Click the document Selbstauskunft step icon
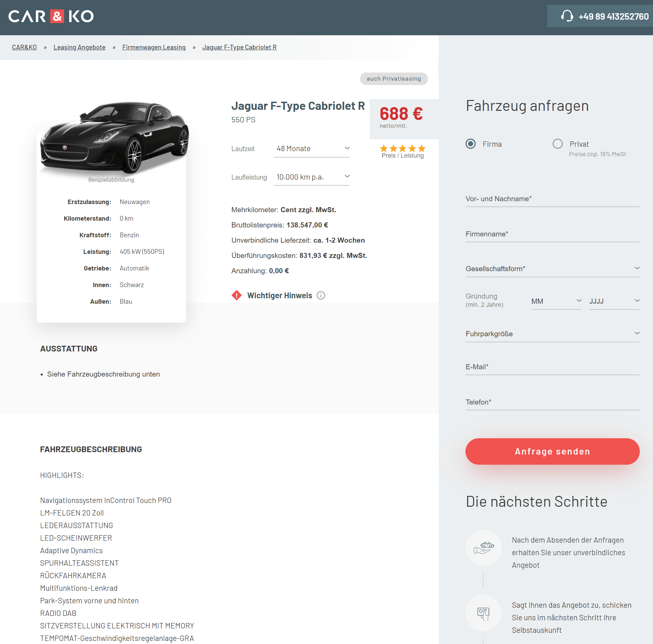The width and height of the screenshot is (653, 644). 483,613
